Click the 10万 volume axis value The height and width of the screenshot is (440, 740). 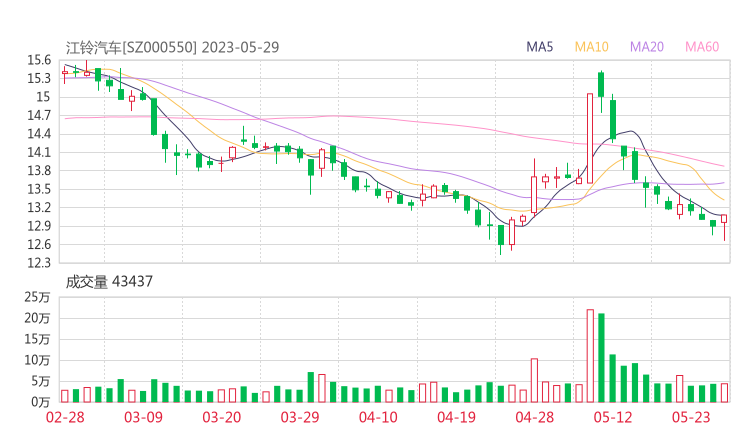[37, 360]
